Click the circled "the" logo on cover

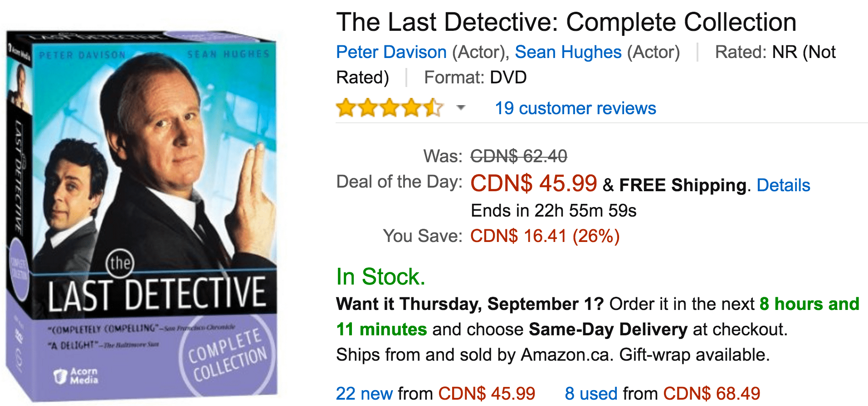(x=120, y=263)
